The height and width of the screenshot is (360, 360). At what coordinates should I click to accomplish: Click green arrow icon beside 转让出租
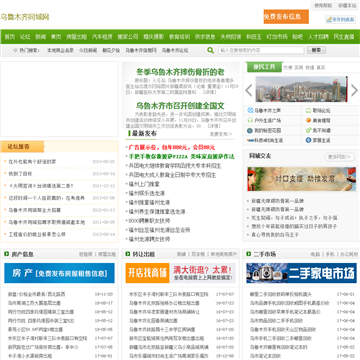point(128,254)
